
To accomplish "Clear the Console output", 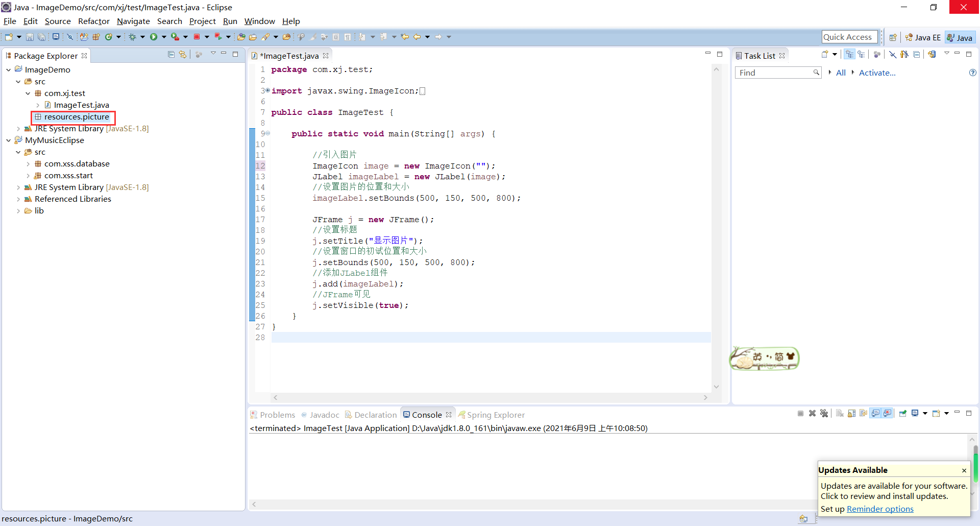I will tap(840, 414).
